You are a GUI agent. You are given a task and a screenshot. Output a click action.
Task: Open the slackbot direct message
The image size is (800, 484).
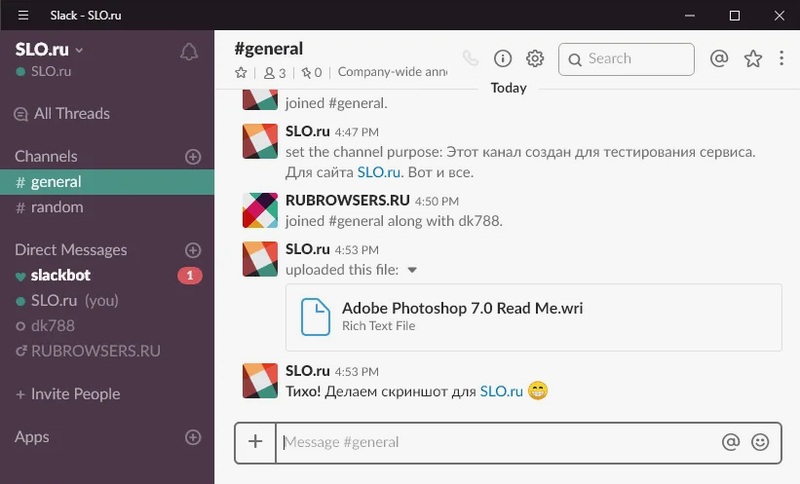(x=61, y=275)
